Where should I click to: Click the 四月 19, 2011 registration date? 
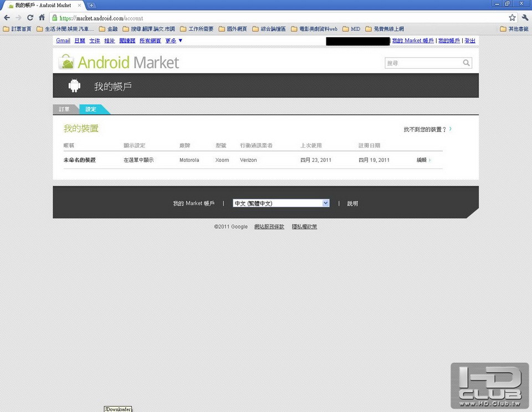(374, 160)
